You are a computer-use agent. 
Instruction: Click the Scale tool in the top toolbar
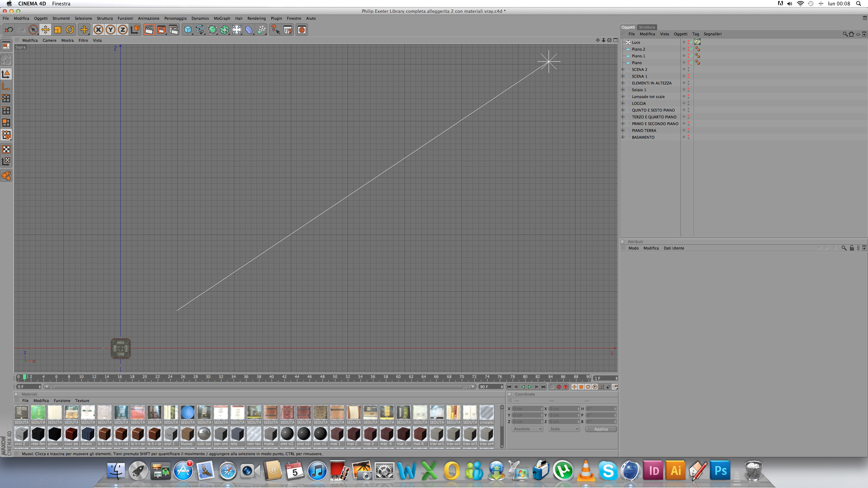58,30
